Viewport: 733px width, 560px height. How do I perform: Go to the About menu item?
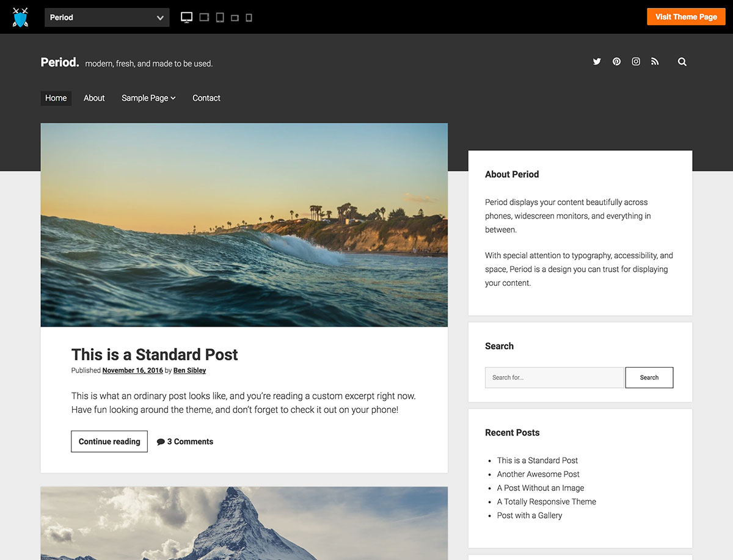click(94, 98)
